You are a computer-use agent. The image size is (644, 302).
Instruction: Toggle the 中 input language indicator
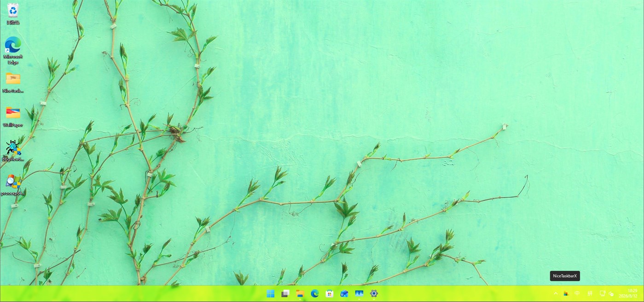tap(577, 294)
